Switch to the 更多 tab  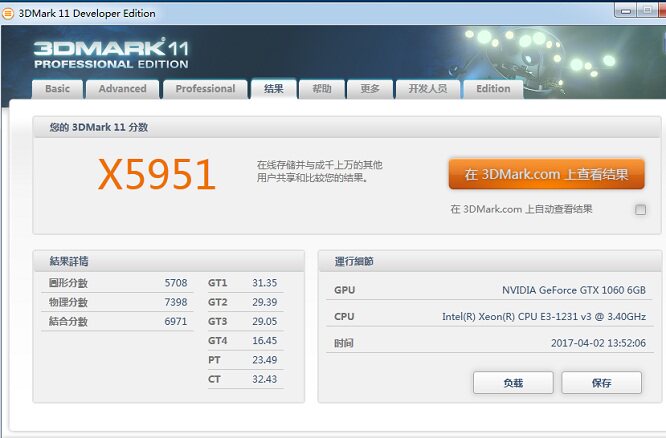tap(370, 89)
